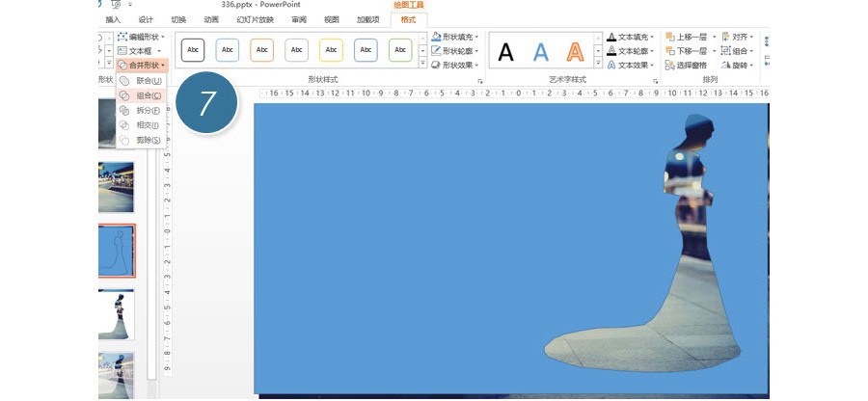Image resolution: width=868 pixels, height=401 pixels.
Task: Apply the blue WordArt A style
Action: pyautogui.click(x=541, y=52)
